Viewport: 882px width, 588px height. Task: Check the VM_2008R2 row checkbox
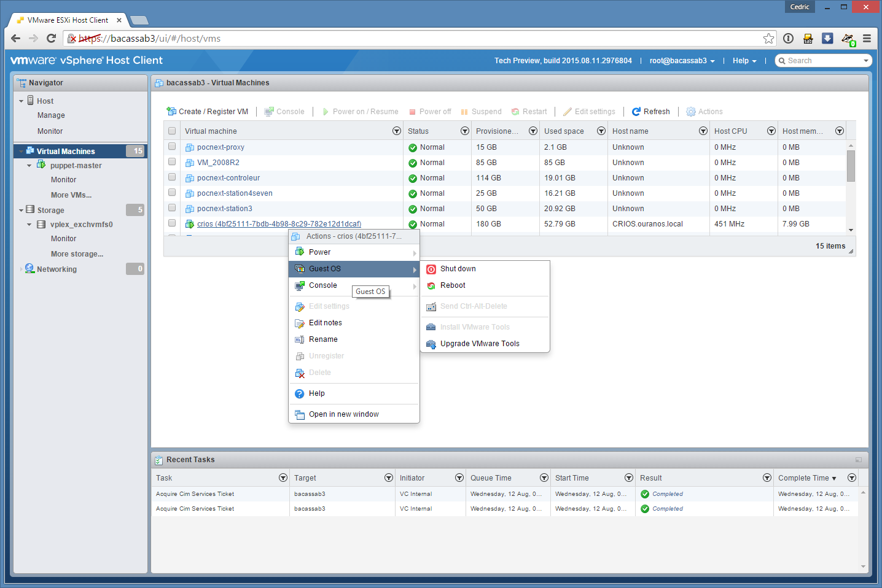(x=172, y=162)
